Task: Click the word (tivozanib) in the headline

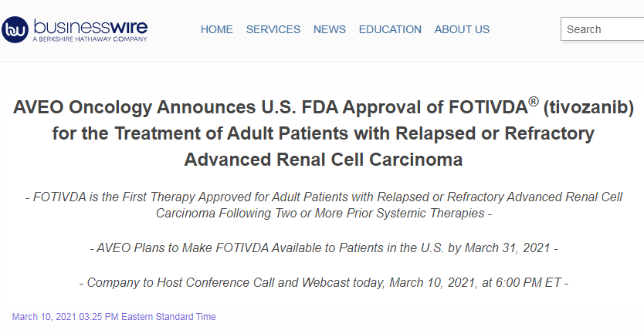Action: 588,107
